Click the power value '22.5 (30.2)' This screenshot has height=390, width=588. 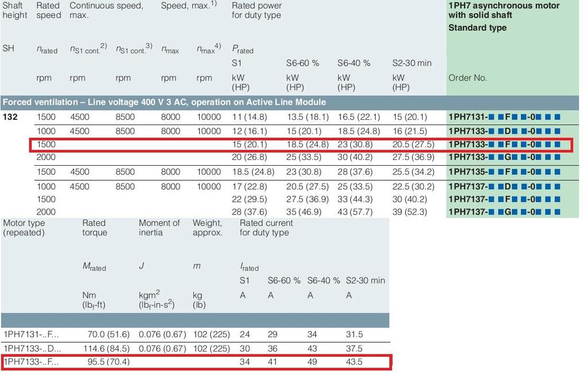(x=413, y=186)
